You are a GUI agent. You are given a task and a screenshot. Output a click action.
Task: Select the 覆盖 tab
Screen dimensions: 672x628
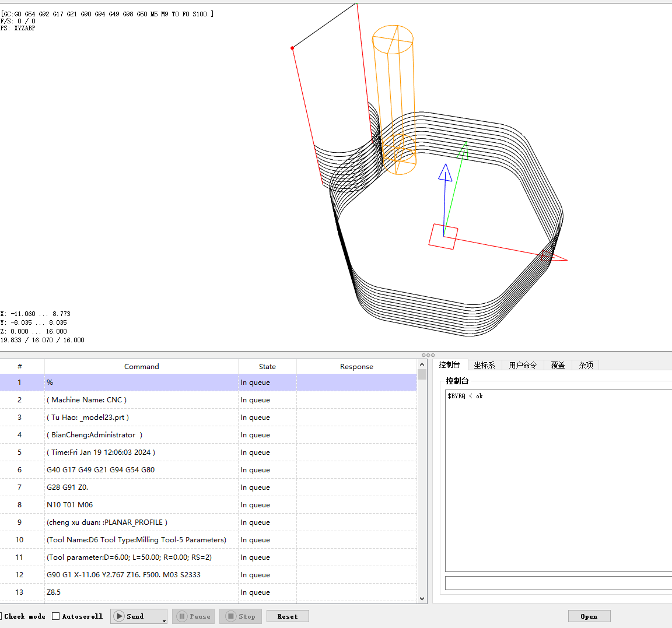pyautogui.click(x=558, y=365)
